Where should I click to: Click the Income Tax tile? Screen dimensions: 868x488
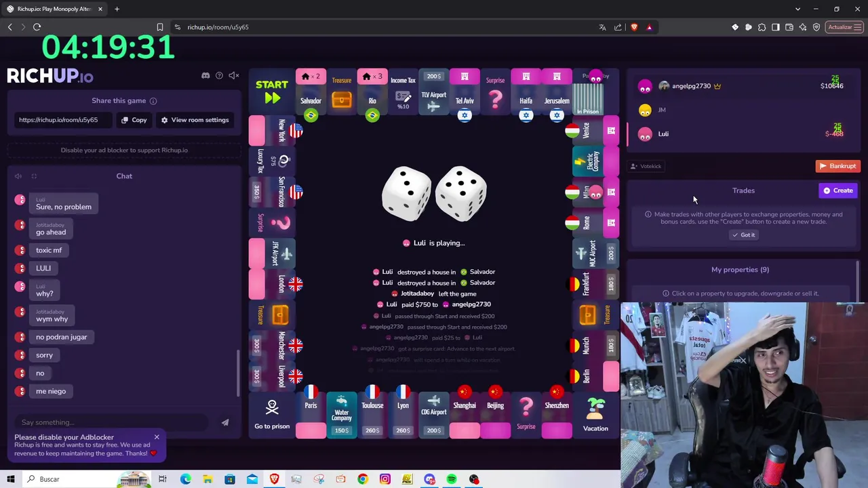point(403,93)
